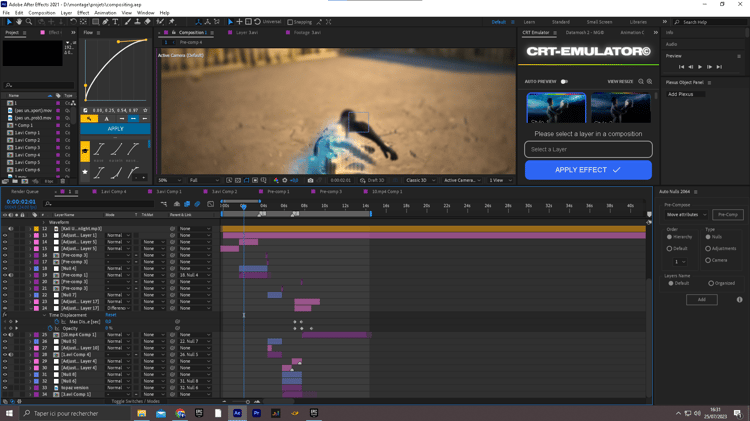Open the channel color settings icon in viewer
This screenshot has width=750, height=421.
pyautogui.click(x=276, y=180)
